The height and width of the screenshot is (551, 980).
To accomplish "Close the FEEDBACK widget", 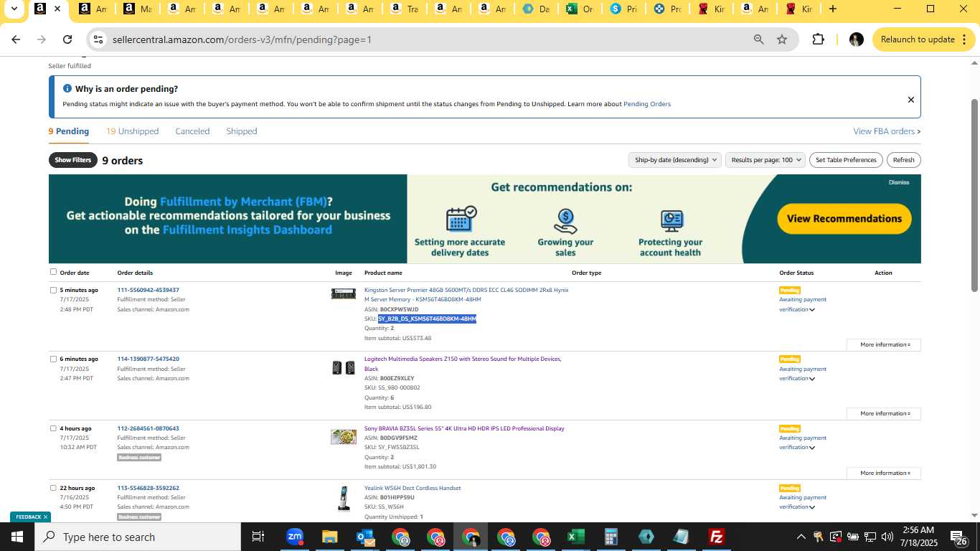I will coord(45,517).
